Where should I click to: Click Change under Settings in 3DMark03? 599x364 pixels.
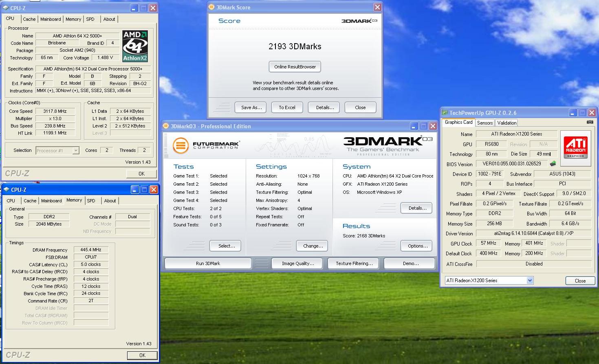point(313,246)
